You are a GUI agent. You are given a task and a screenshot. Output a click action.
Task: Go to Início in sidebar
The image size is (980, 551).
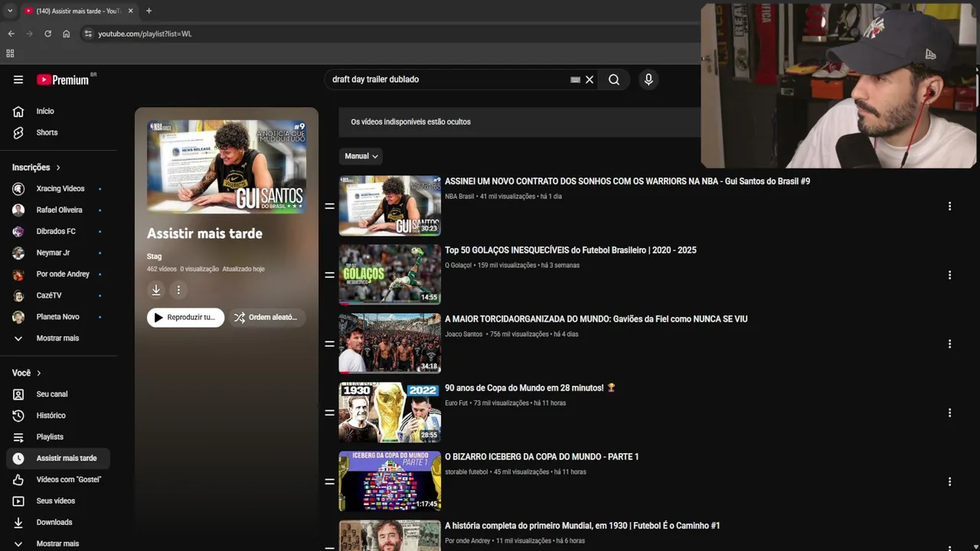[x=58, y=111]
